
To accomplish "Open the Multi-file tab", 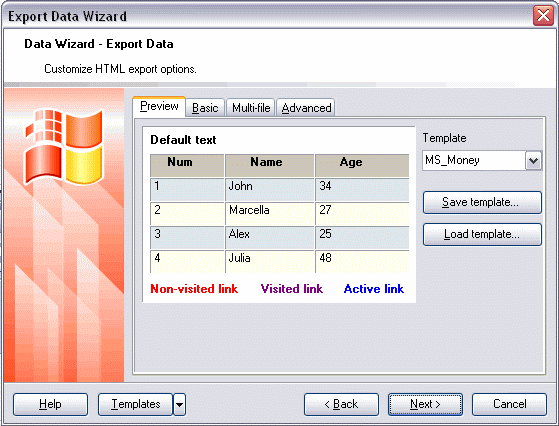I will [x=251, y=108].
